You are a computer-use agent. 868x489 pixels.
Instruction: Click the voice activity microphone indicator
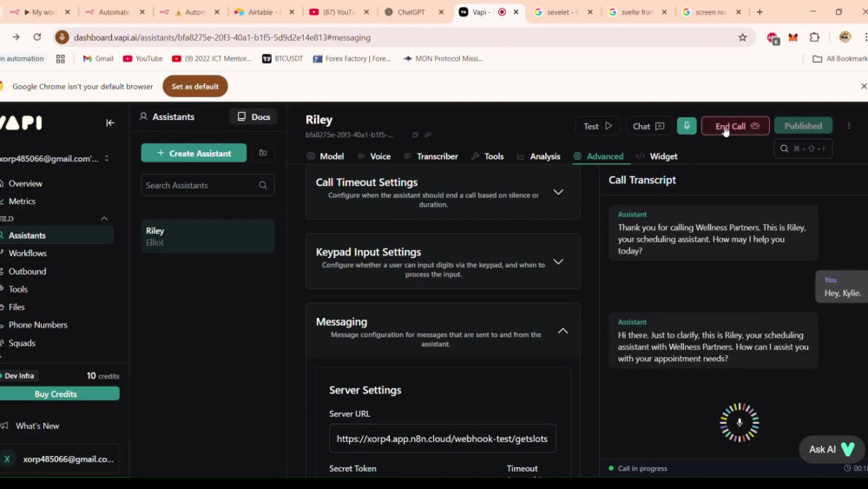(x=739, y=422)
